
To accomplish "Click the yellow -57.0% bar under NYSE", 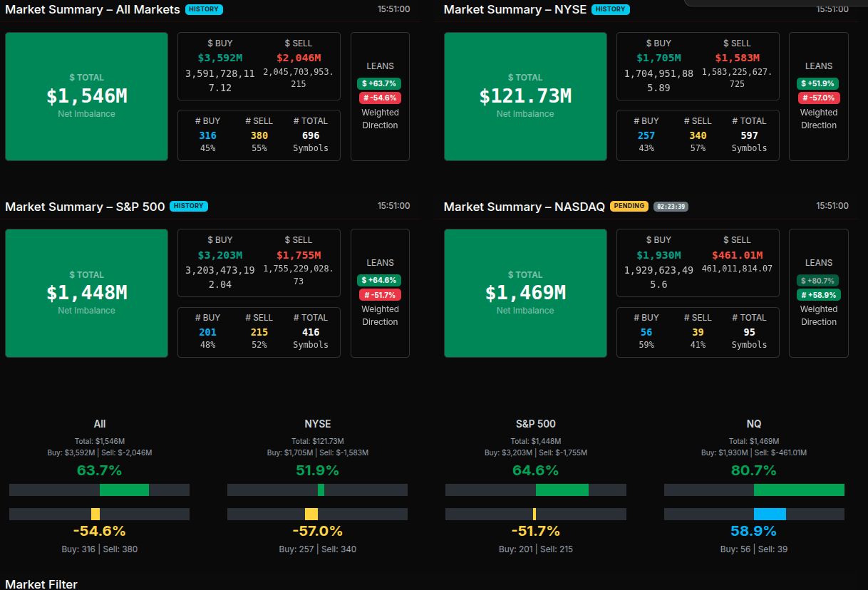I will pyautogui.click(x=311, y=514).
